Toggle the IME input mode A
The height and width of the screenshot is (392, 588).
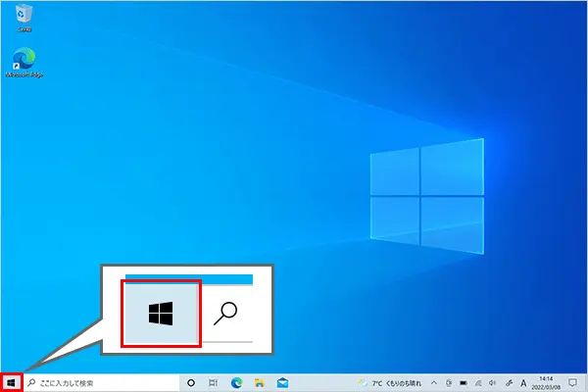(523, 383)
